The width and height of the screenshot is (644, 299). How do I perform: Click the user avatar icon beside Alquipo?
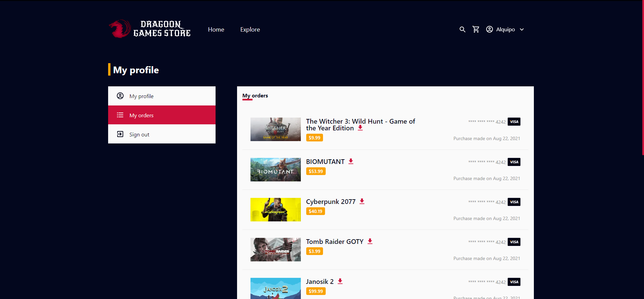(x=490, y=29)
